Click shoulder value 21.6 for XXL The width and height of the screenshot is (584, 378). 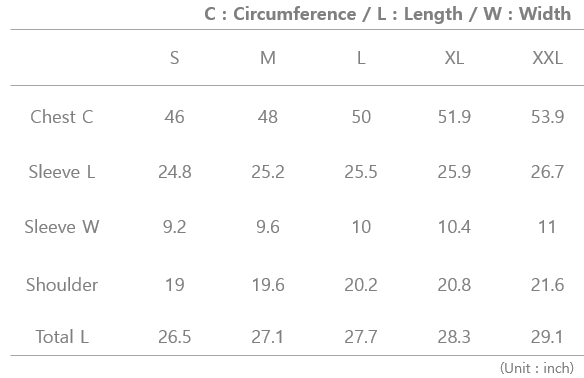click(548, 285)
